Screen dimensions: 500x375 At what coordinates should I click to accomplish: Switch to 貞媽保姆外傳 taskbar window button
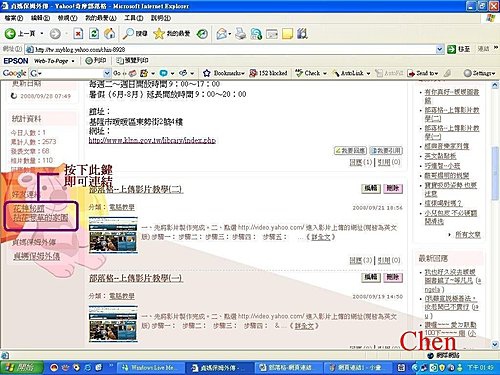[x=219, y=368]
